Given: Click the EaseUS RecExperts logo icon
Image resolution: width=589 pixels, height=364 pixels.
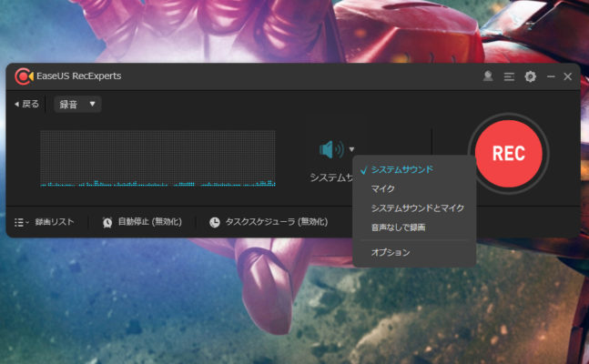Looking at the screenshot, I should click(x=24, y=76).
